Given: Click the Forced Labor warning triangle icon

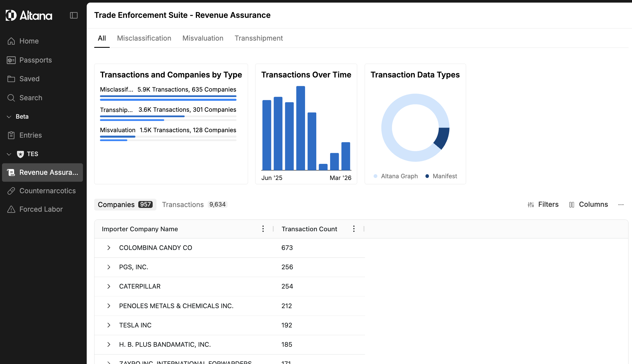Looking at the screenshot, I should (x=11, y=209).
